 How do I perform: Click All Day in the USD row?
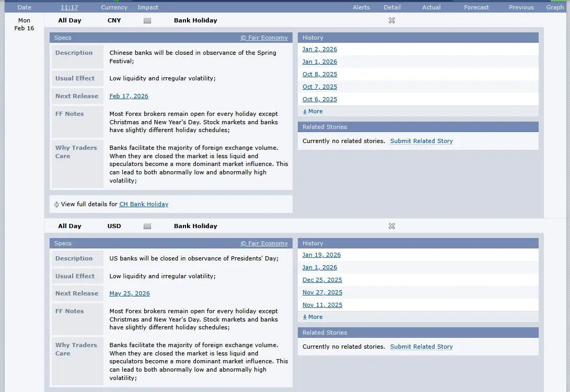pos(69,226)
